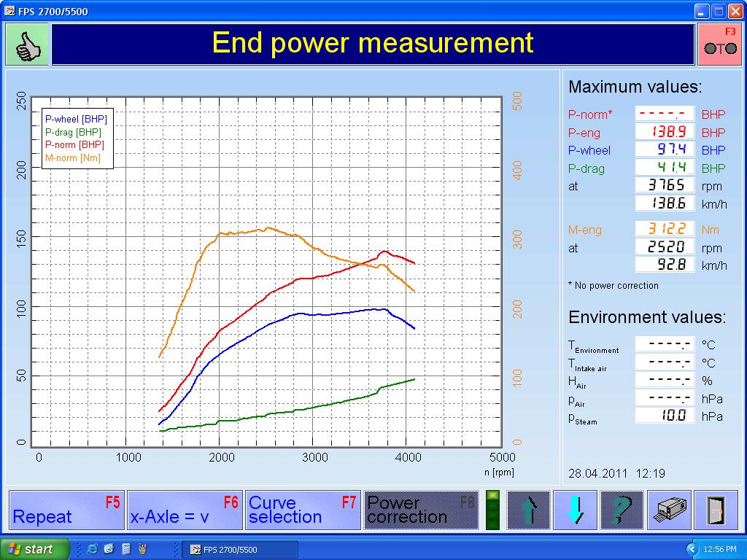Click the orange M-norm legend entry
This screenshot has height=560, width=747.
(x=73, y=157)
